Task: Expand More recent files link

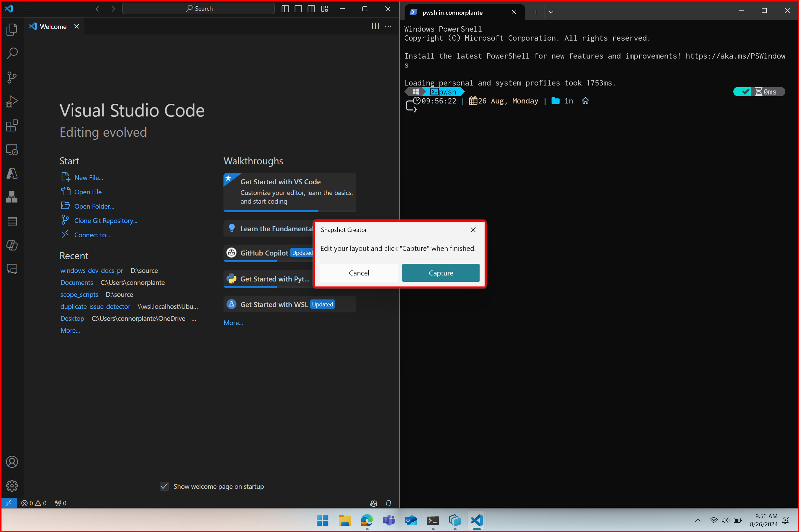Action: (x=70, y=330)
